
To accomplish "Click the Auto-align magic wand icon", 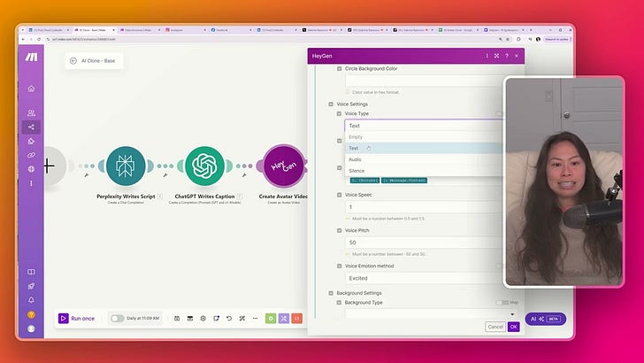I will (242, 318).
